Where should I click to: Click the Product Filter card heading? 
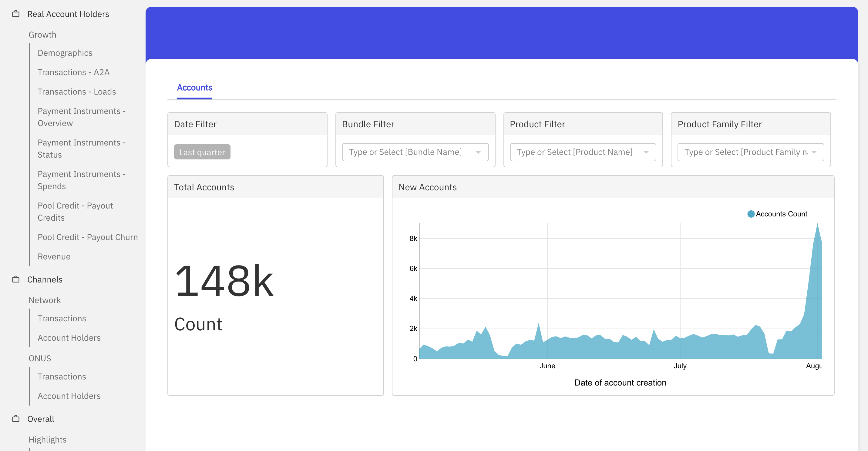click(x=537, y=124)
